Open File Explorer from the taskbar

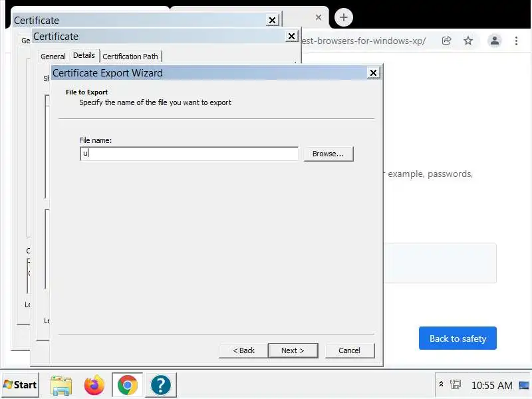(x=61, y=386)
